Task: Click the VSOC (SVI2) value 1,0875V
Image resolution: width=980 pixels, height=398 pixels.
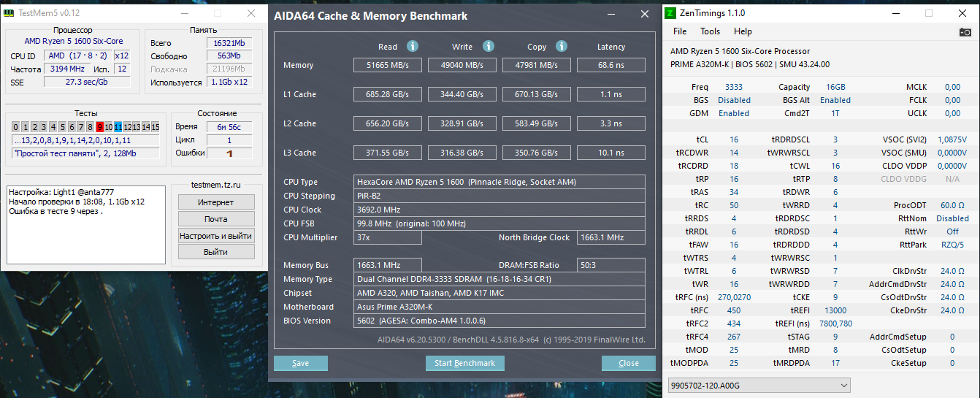Action: 952,139
